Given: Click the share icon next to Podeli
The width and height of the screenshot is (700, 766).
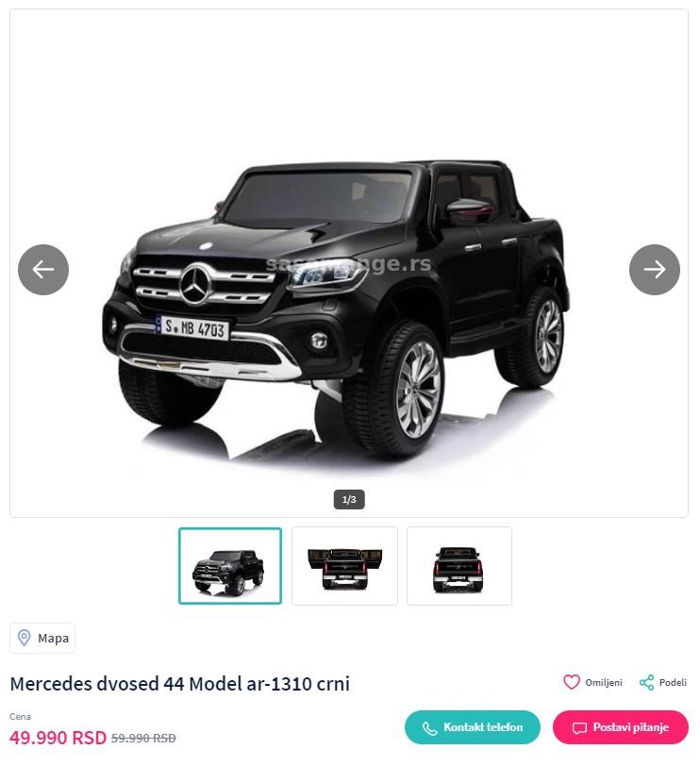Looking at the screenshot, I should pos(646,682).
